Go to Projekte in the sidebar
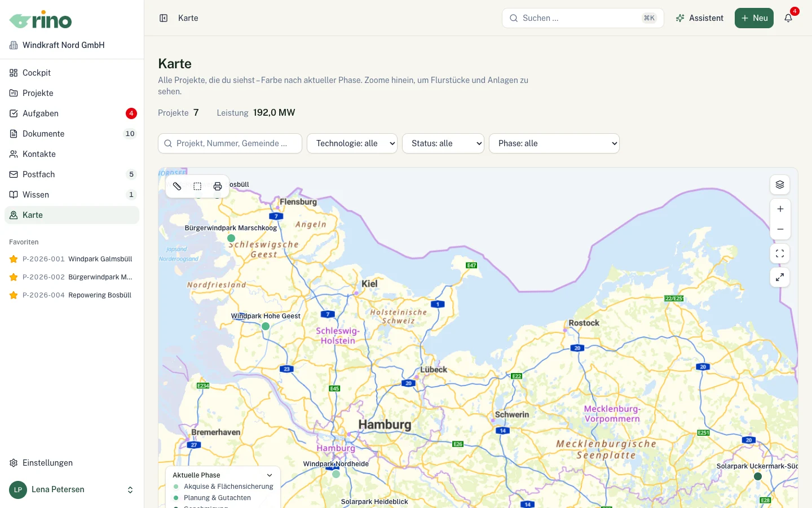This screenshot has width=812, height=508. 72,93
